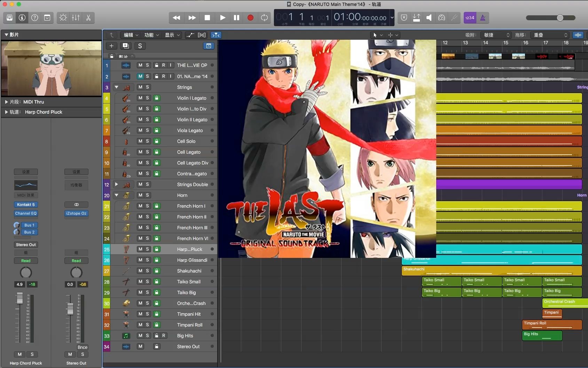Toggle record enable R on Big Hits track
The image size is (588, 368).
point(164,336)
